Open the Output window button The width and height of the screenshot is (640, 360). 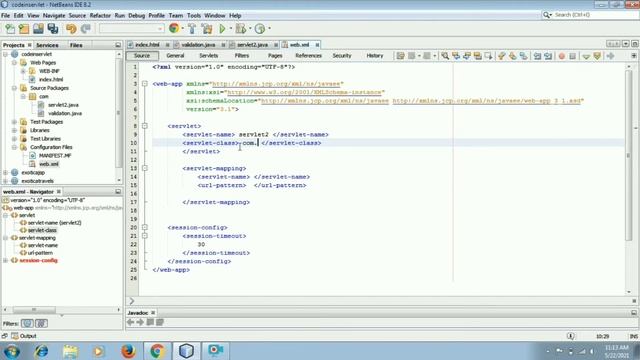click(x=24, y=336)
